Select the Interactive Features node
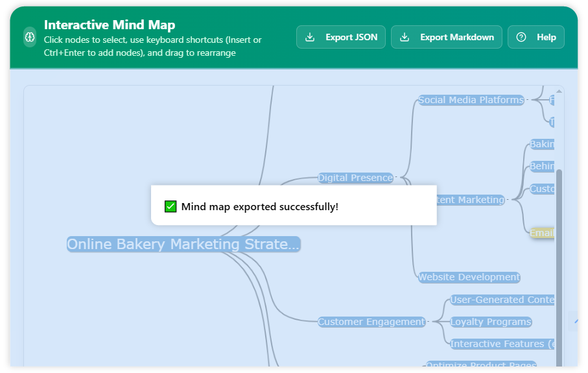The height and width of the screenshot is (373, 588). coord(502,344)
